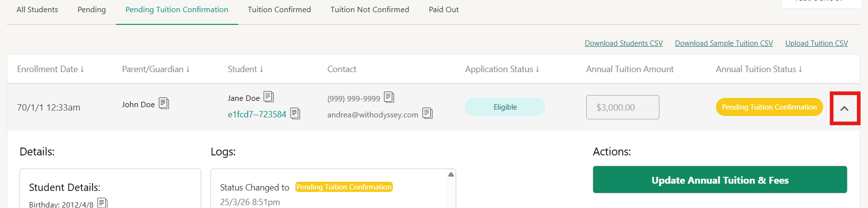868x208 pixels.
Task: Click Update Annual Tuition & Fees button
Action: coord(720,180)
